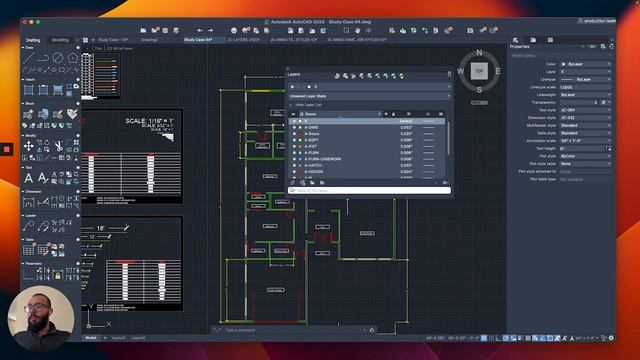The image size is (640, 360).
Task: Toggle visibility of A-DIMS layer
Action: (x=294, y=128)
